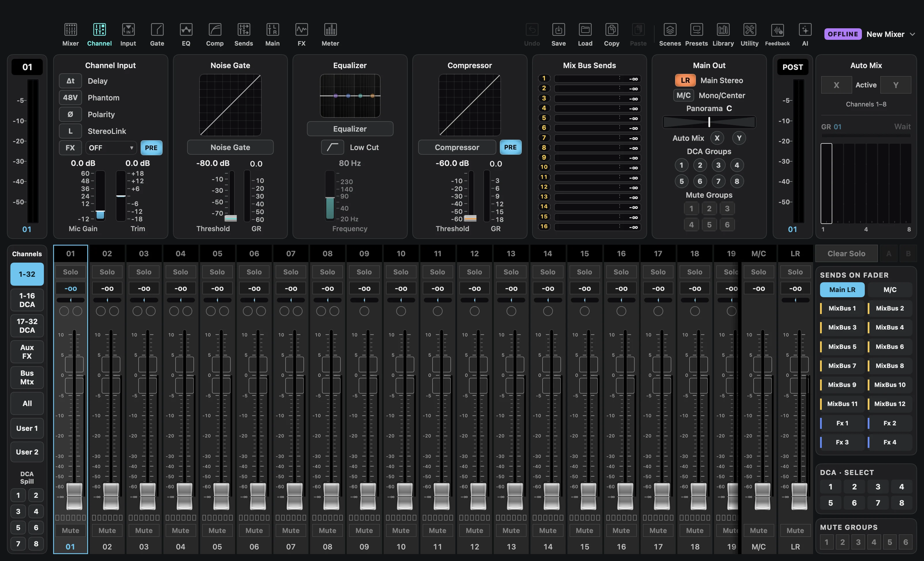Click the Copy icon

[x=612, y=30]
